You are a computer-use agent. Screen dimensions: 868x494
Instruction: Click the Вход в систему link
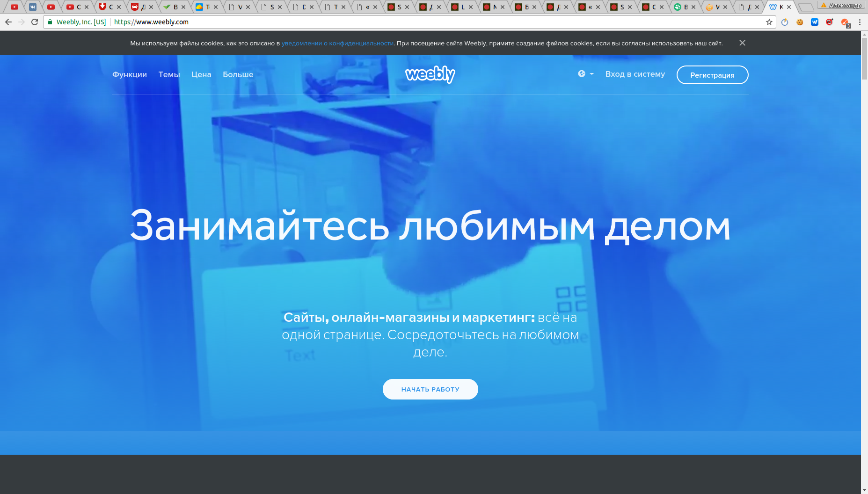(x=635, y=74)
